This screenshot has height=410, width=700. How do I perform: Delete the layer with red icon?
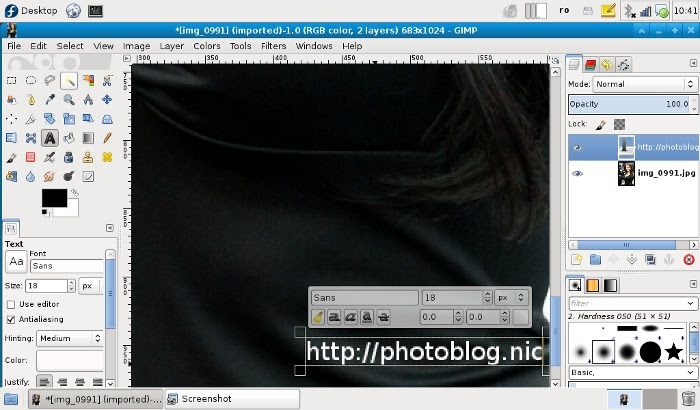(x=689, y=259)
